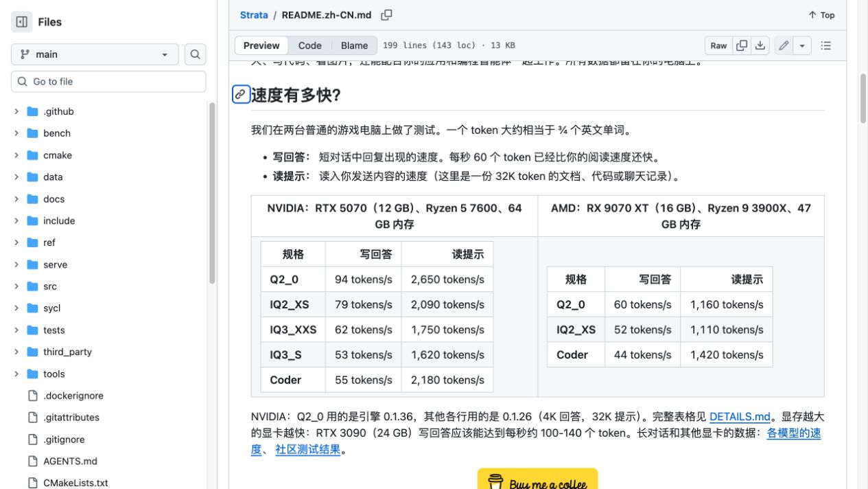Image resolution: width=868 pixels, height=489 pixels.
Task: Open more edit options dropdown arrow
Action: tap(802, 45)
